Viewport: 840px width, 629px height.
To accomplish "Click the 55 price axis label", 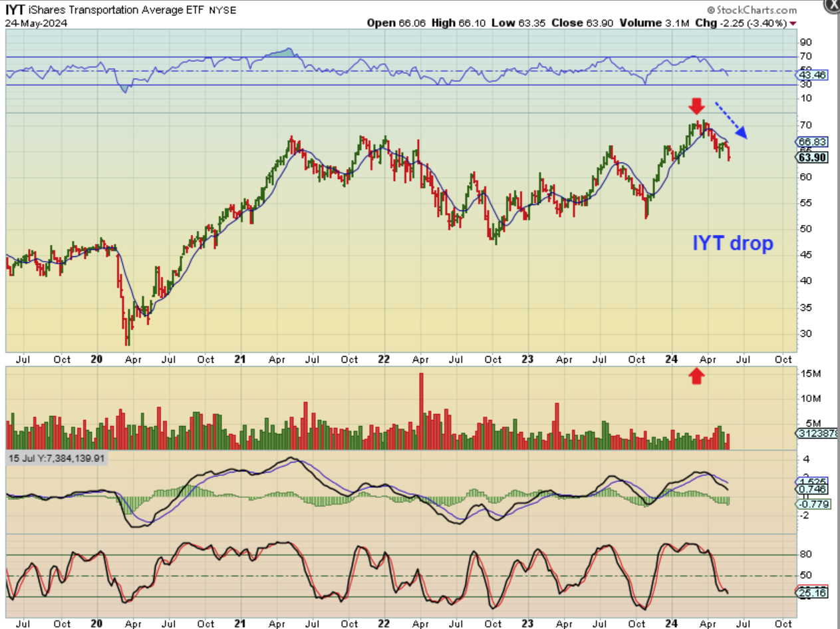I will pos(805,202).
